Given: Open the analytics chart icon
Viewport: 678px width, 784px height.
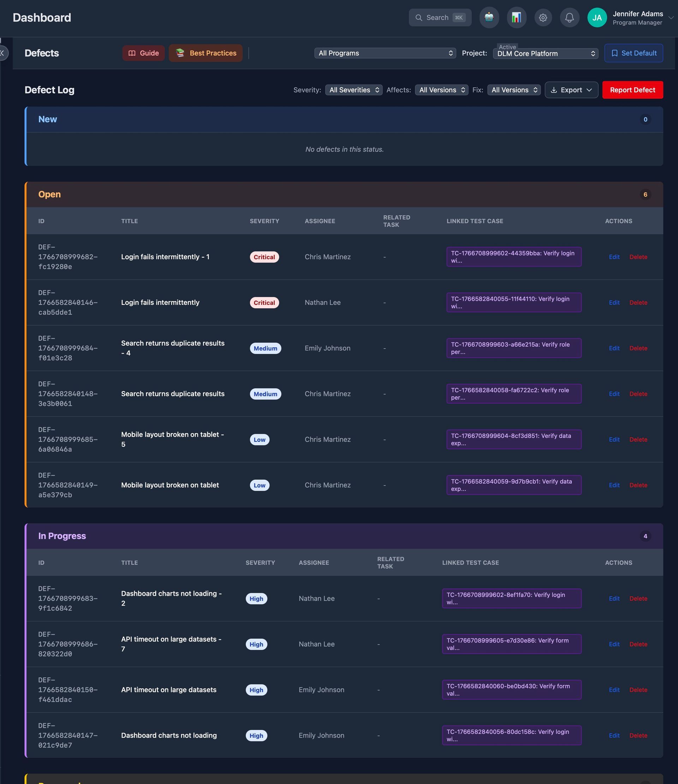Looking at the screenshot, I should (x=516, y=17).
